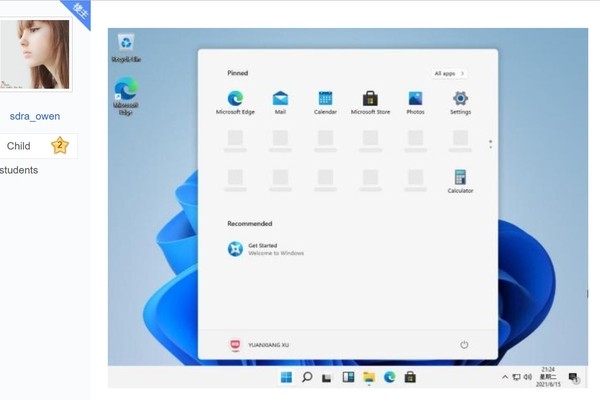
Task: Open Settings gear in Start menu
Action: click(460, 103)
